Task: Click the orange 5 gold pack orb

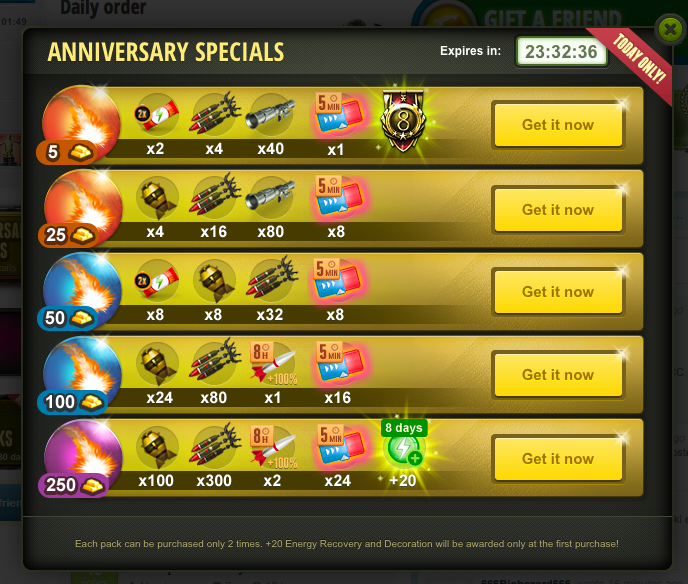Action: (79, 125)
